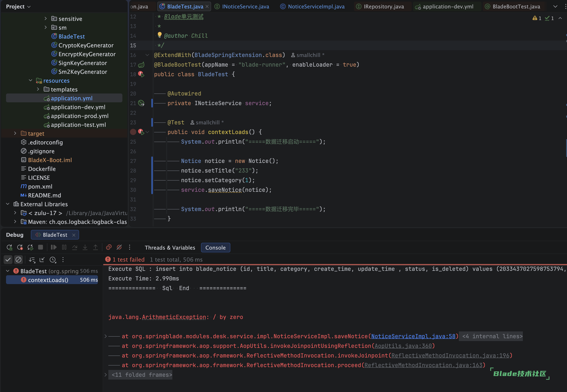567x392 pixels.
Task: Expand the target folder
Action: pyautogui.click(x=15, y=133)
